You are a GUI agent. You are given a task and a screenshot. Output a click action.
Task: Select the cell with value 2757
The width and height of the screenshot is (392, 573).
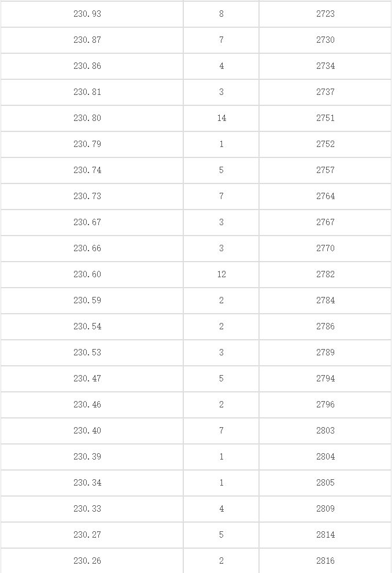(x=325, y=170)
